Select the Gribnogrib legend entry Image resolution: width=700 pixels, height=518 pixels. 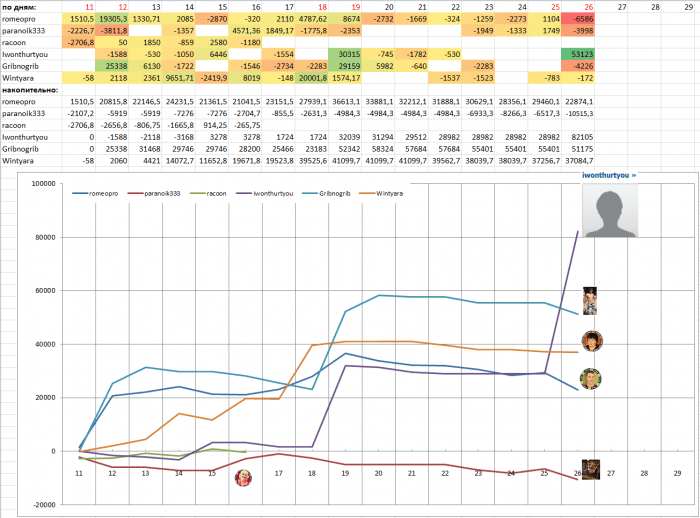pyautogui.click(x=326, y=194)
